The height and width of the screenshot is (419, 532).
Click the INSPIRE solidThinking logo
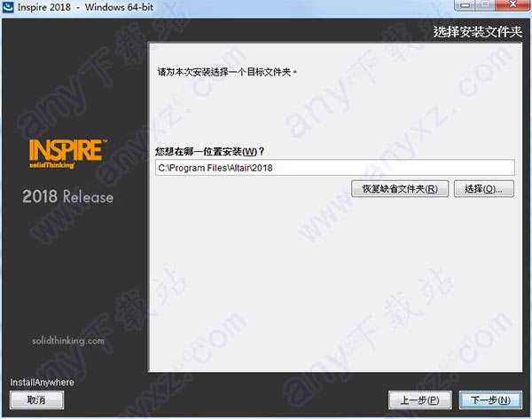tap(68, 154)
